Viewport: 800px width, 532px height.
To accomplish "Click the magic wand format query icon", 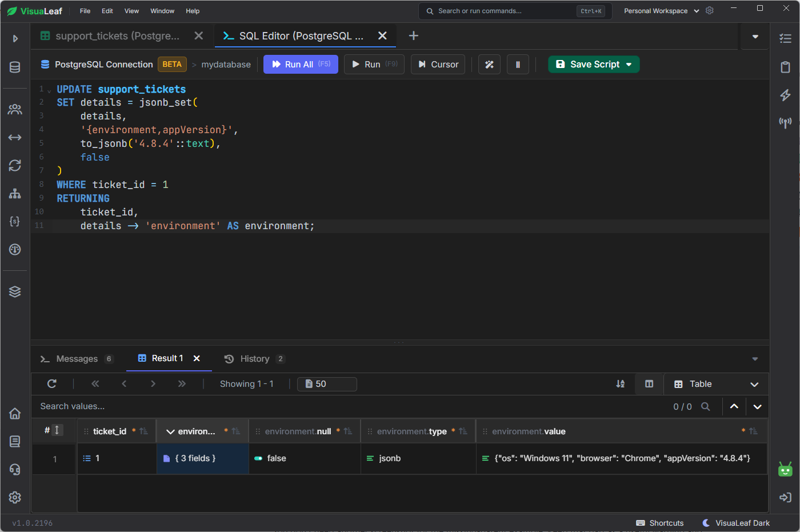I will [489, 65].
